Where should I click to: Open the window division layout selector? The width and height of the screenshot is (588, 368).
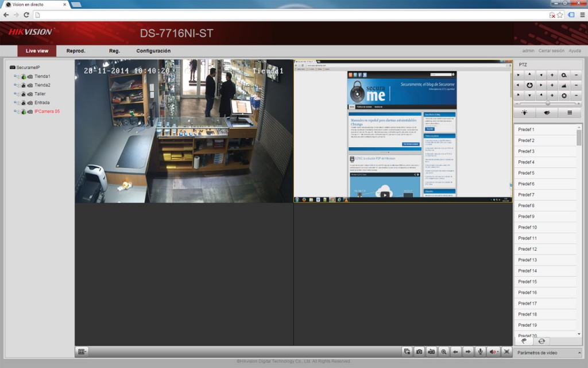pos(82,350)
